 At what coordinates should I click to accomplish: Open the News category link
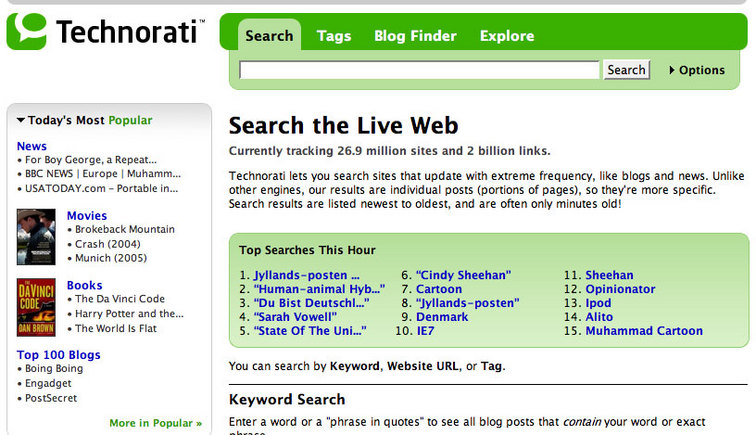click(x=31, y=146)
